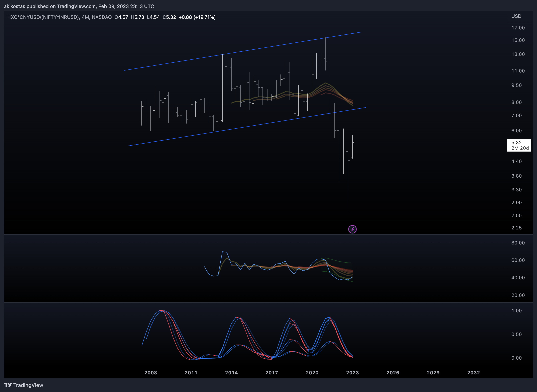This screenshot has height=392, width=537.
Task: Click the 2023 time axis label
Action: [x=352, y=373]
